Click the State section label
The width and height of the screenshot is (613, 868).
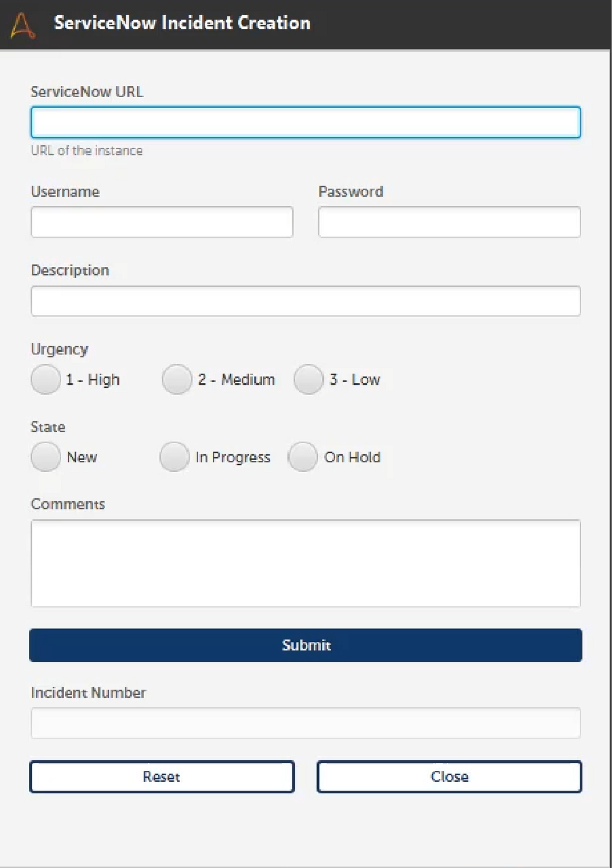[48, 427]
